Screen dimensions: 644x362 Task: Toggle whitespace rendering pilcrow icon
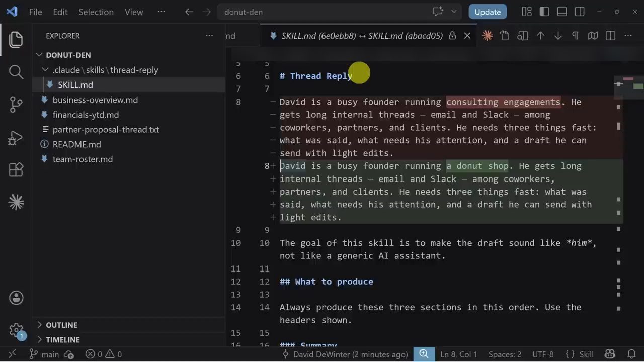coord(575,36)
